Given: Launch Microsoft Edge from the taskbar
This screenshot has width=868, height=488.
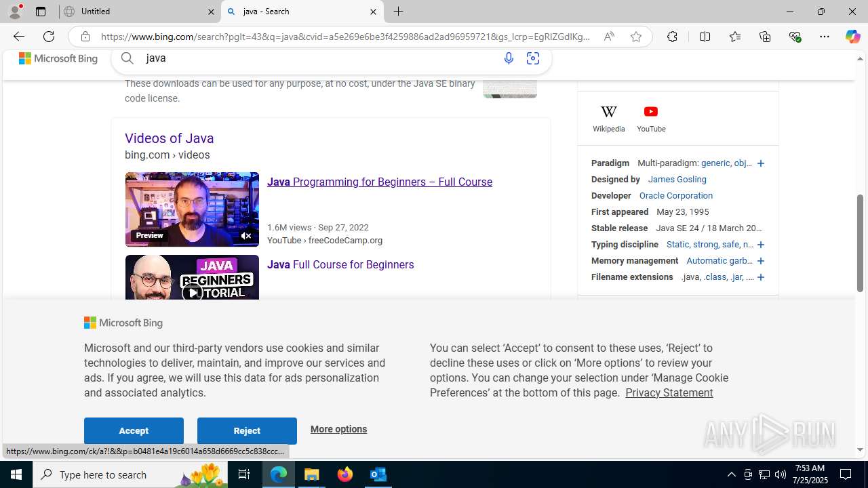Looking at the screenshot, I should pyautogui.click(x=279, y=474).
